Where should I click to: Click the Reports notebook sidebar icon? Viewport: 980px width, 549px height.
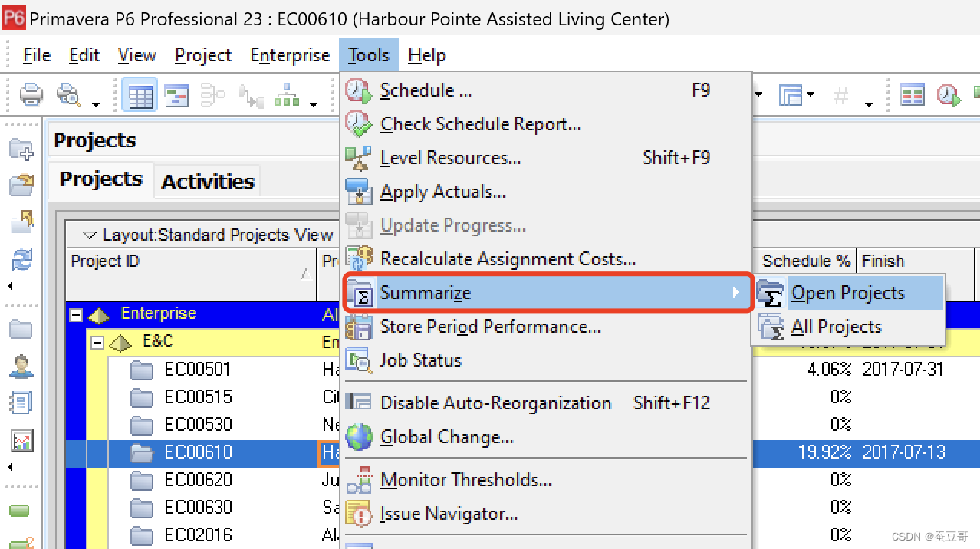tap(21, 403)
